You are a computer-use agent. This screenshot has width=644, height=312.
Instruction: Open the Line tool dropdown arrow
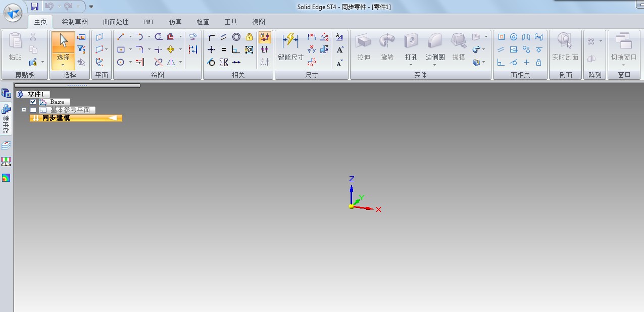pyautogui.click(x=130, y=37)
